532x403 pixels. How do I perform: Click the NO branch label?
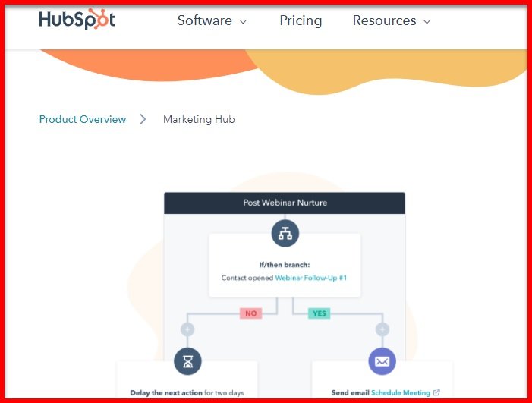coord(250,313)
